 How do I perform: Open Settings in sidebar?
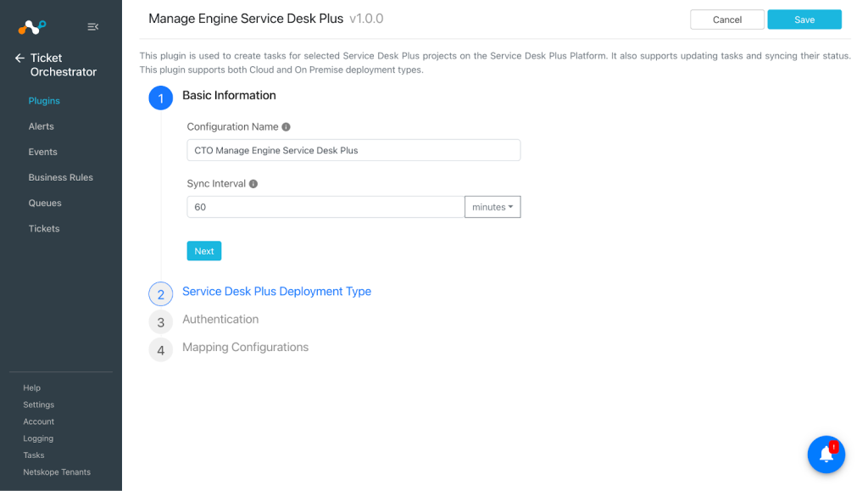(x=39, y=405)
